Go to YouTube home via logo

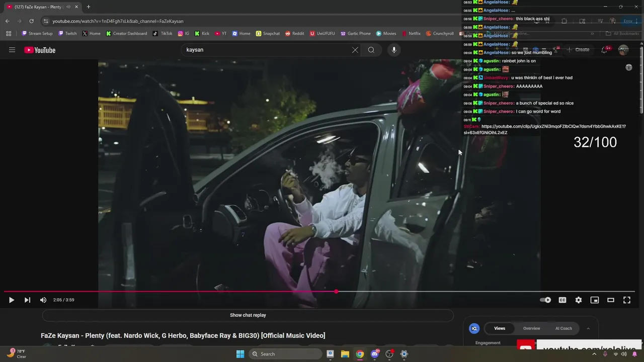coord(40,50)
